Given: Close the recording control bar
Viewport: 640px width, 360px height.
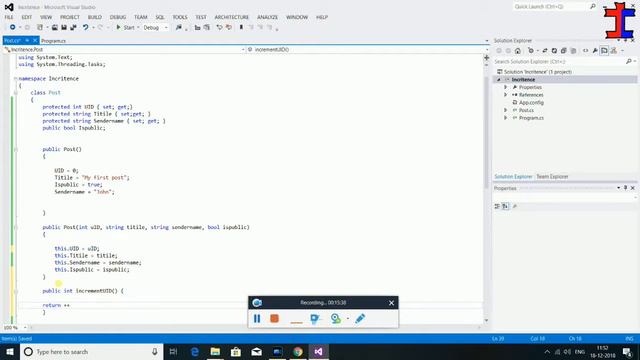Looking at the screenshot, I should (x=391, y=303).
